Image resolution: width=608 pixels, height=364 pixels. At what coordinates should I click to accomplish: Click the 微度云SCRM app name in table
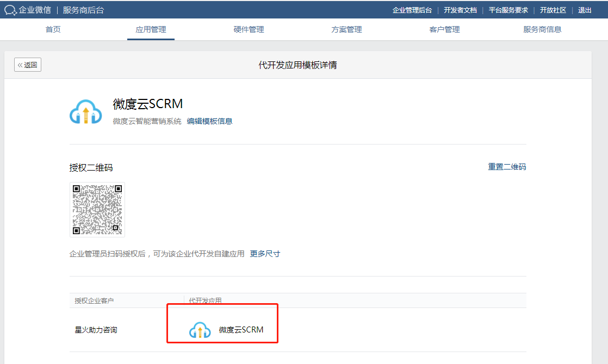[241, 330]
